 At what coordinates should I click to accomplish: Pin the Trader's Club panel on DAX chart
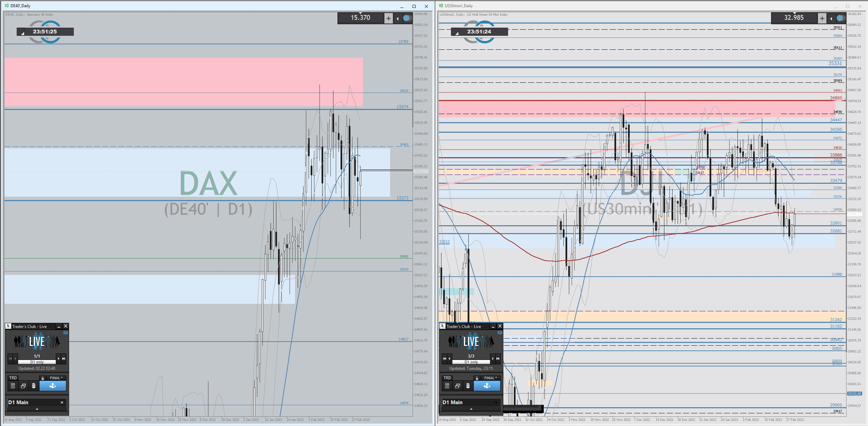[8, 326]
